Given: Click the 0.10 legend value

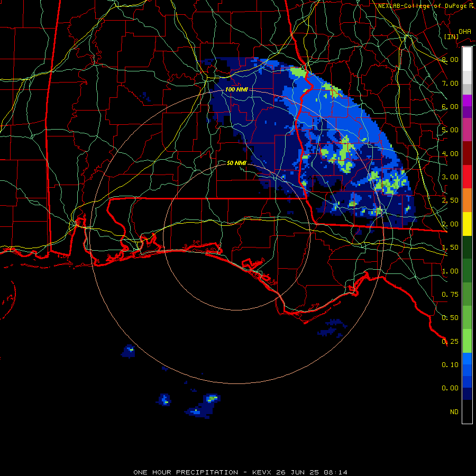Looking at the screenshot, I should pos(450,365).
